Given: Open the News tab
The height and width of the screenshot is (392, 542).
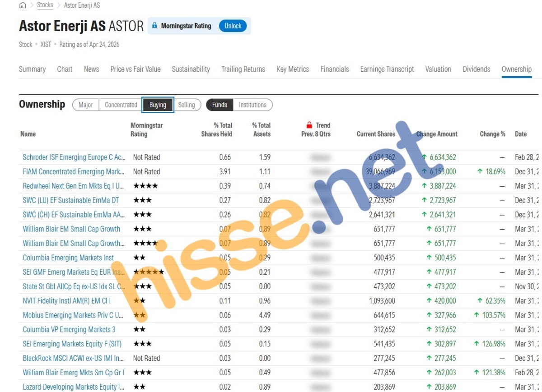Looking at the screenshot, I should tap(91, 69).
